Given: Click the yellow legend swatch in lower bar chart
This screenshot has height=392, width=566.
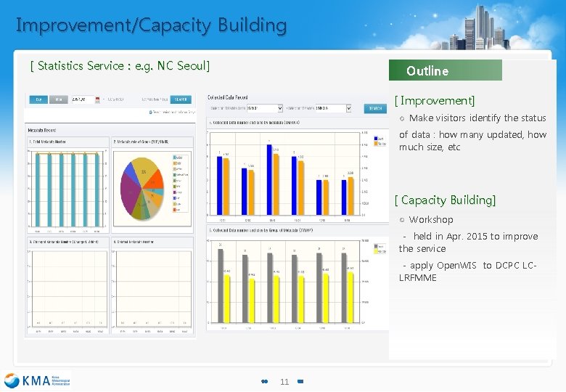Looking at the screenshot, I should pos(376,251).
